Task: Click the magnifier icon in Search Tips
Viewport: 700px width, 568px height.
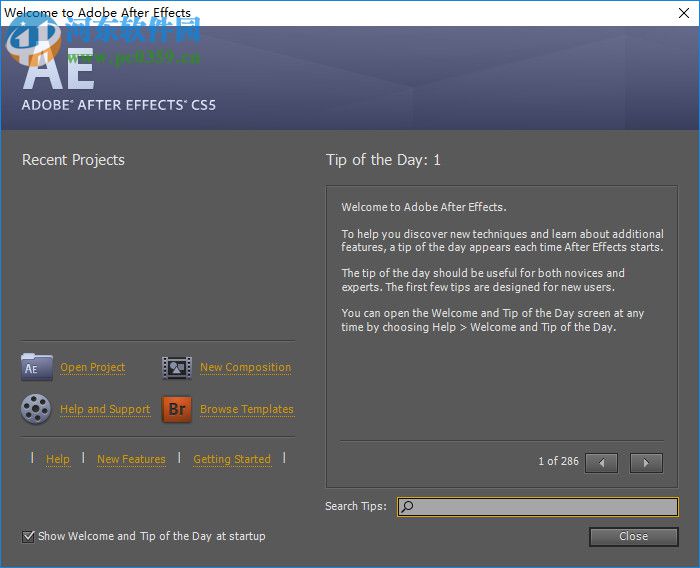Action: [x=407, y=506]
